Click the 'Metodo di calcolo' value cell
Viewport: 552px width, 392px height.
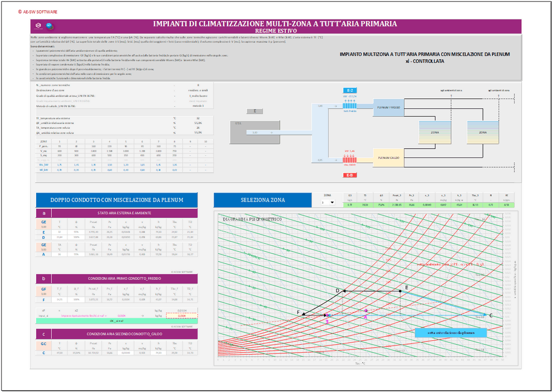click(x=198, y=106)
